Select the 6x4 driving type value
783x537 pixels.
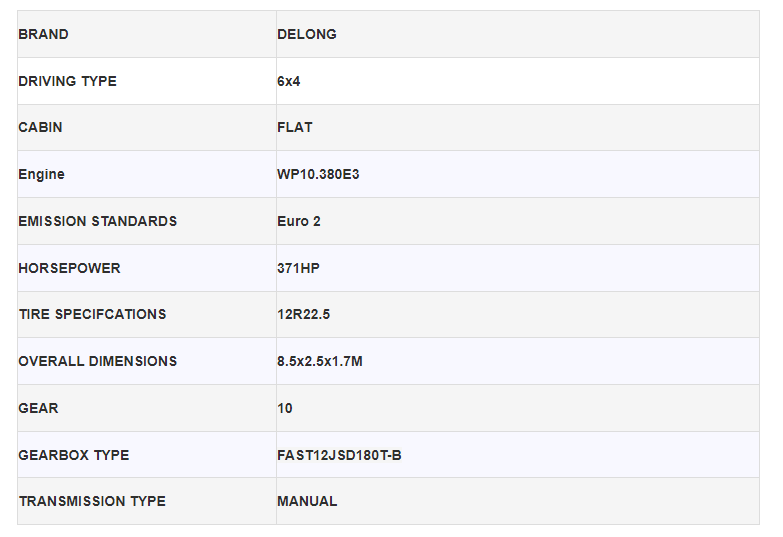pos(289,81)
